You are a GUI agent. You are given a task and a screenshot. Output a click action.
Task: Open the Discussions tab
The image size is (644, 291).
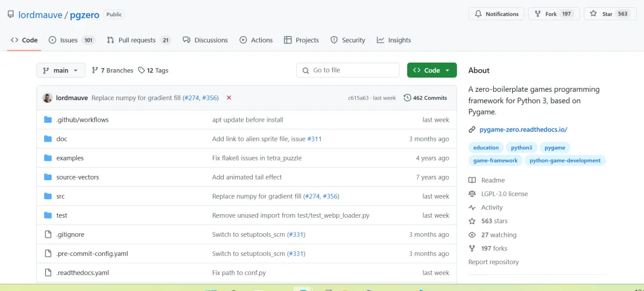[205, 40]
